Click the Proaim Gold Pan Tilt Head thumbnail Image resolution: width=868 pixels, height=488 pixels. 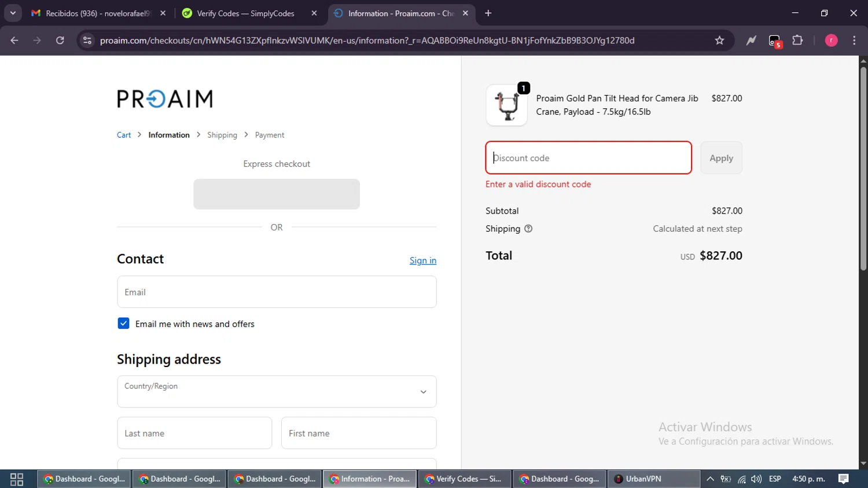507,105
